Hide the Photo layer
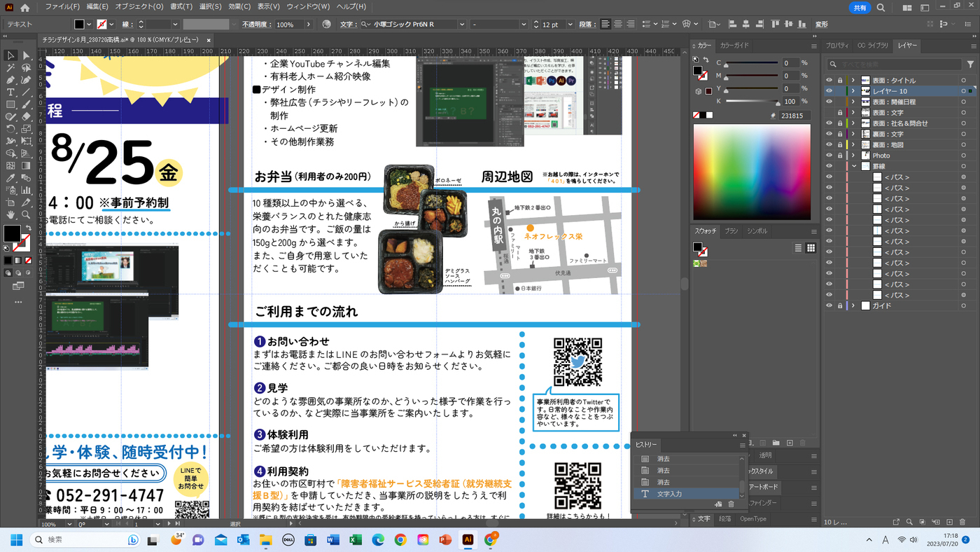Image resolution: width=980 pixels, height=552 pixels. (x=829, y=156)
